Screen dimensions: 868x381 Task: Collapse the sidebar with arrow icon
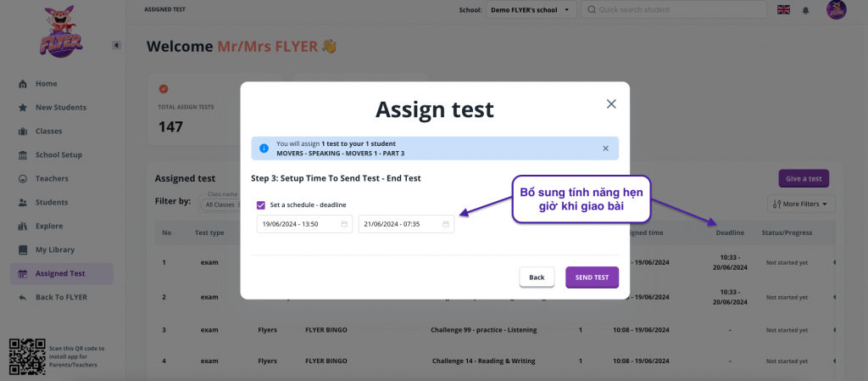(116, 45)
